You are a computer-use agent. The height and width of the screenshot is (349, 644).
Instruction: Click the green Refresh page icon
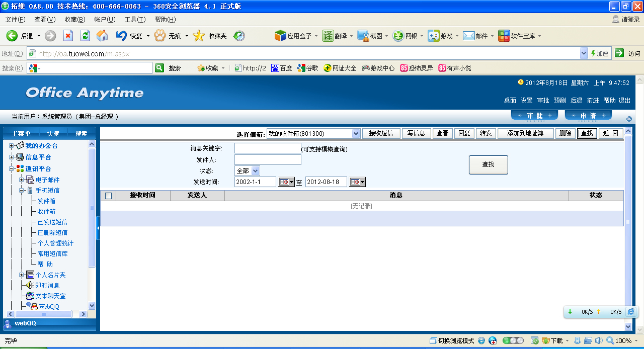tap(85, 36)
